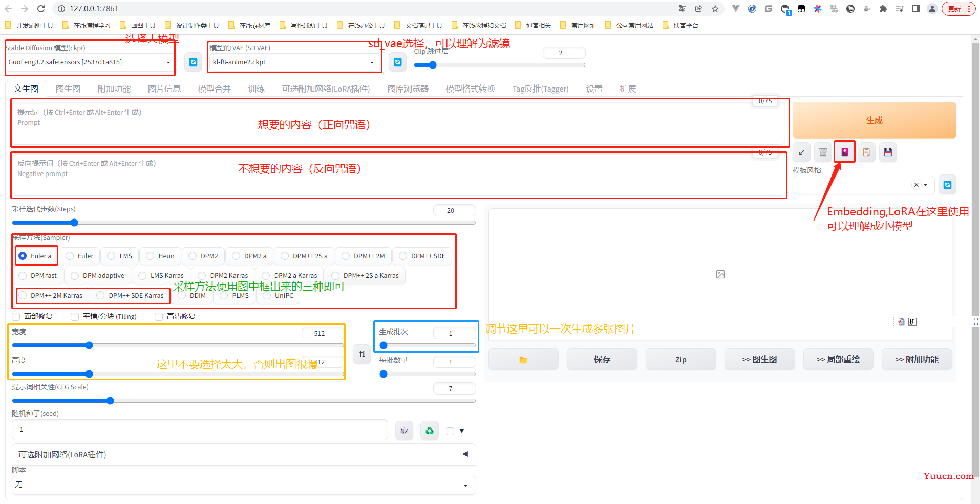Enable the 面部修复 checkbox
Viewport: 980px width, 504px height.
pyautogui.click(x=16, y=316)
